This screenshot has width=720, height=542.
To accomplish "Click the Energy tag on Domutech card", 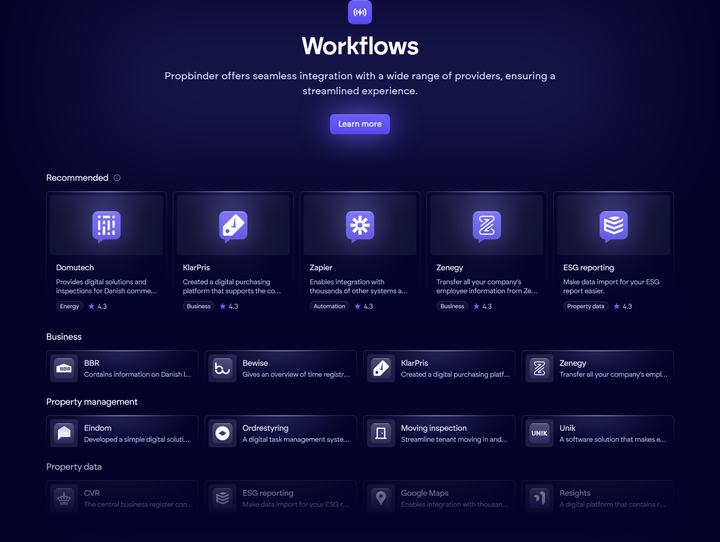I will (69, 306).
